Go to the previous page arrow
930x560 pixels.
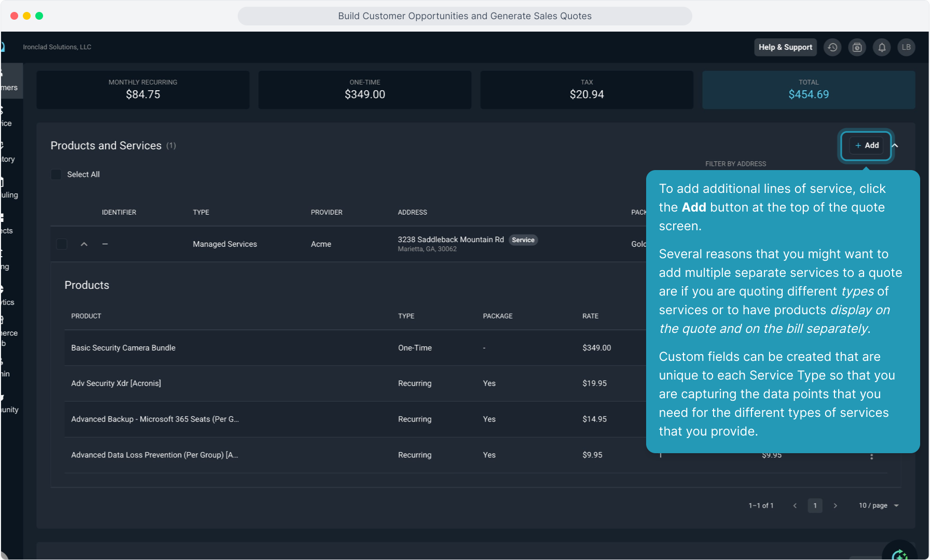(795, 506)
